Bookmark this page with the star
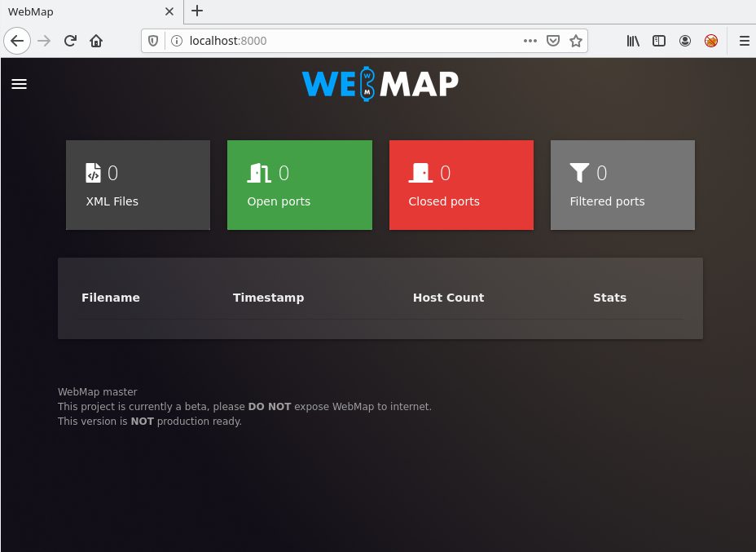Screen dimensions: 756x552 coord(576,41)
